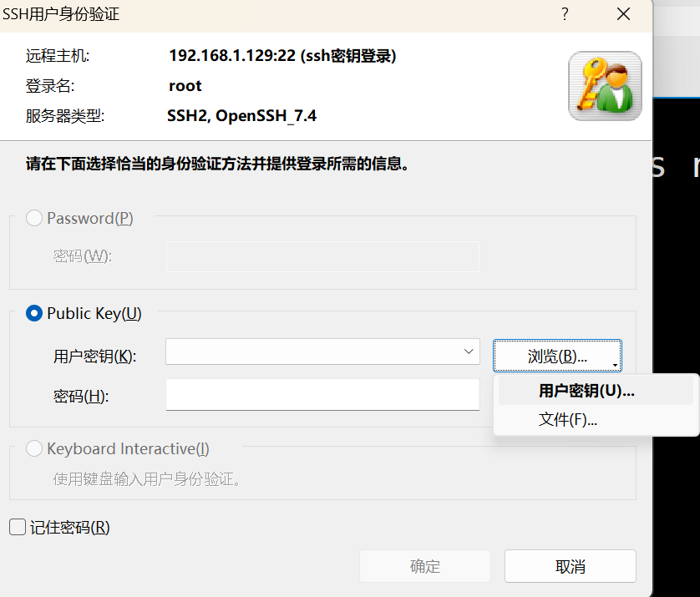Click the root login name text
Viewport: 700px width, 597px height.
point(185,85)
